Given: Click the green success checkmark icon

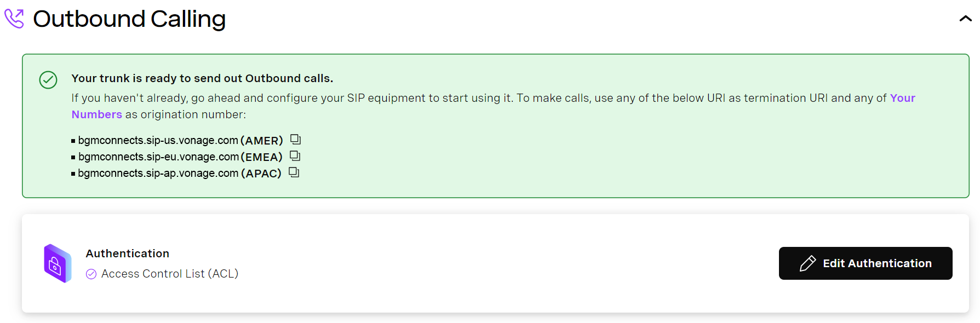Looking at the screenshot, I should coord(48,80).
